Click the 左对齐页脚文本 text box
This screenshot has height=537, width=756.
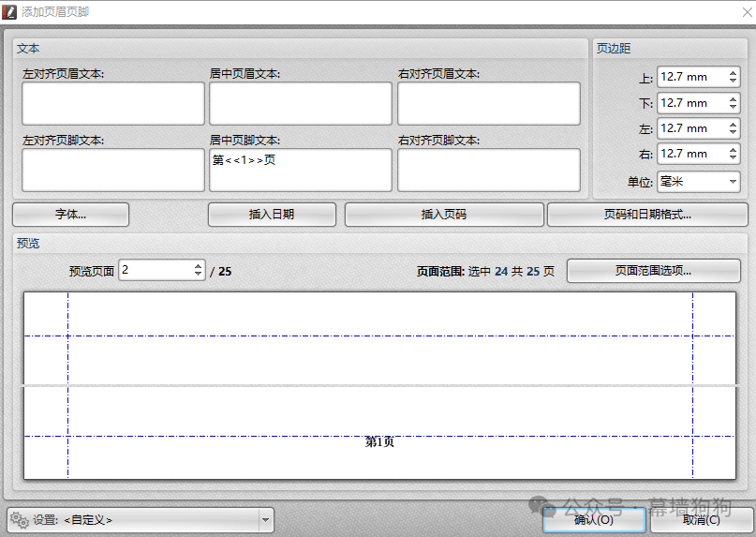(x=112, y=170)
